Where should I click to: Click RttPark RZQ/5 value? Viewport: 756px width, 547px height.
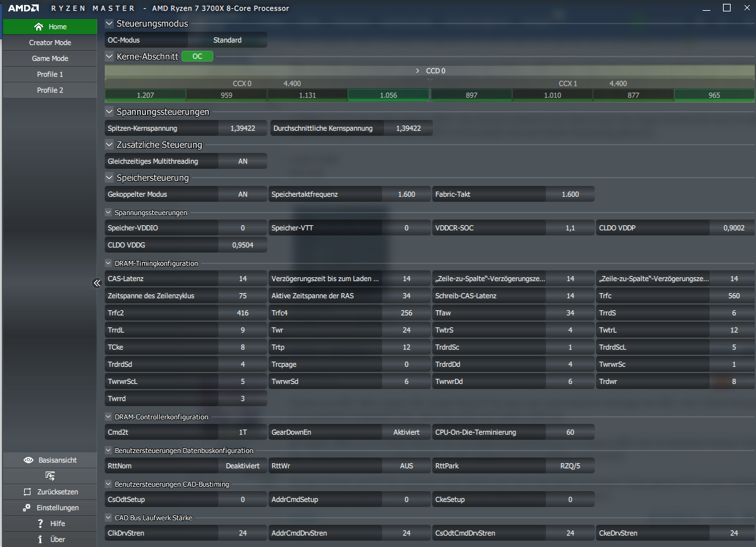(x=570, y=466)
